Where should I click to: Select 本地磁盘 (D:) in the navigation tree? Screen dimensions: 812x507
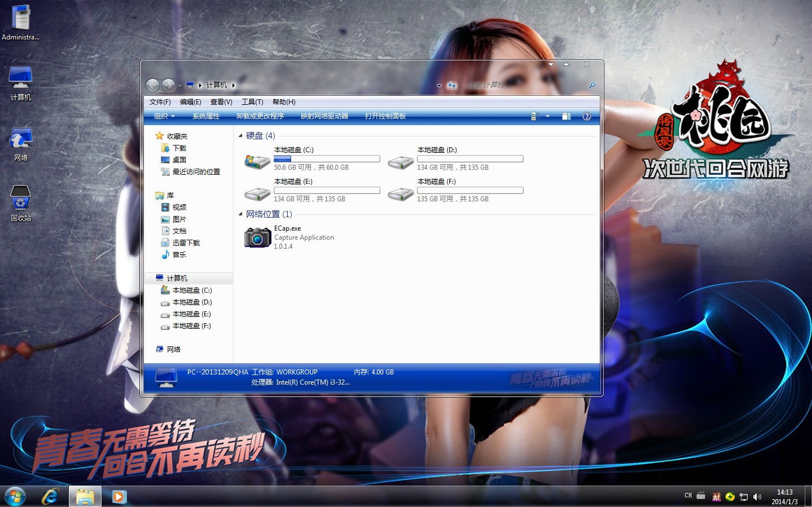[x=186, y=302]
